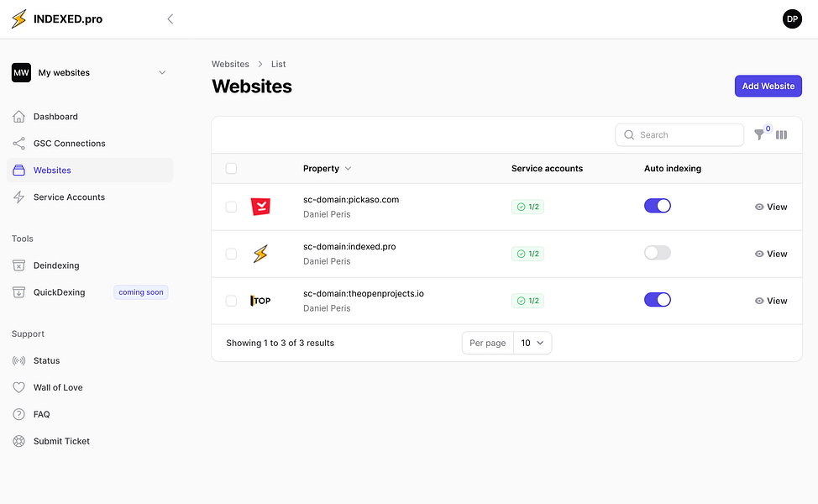Image resolution: width=818 pixels, height=504 pixels.
Task: Click the QuickDexing archive icon
Action: (18, 292)
